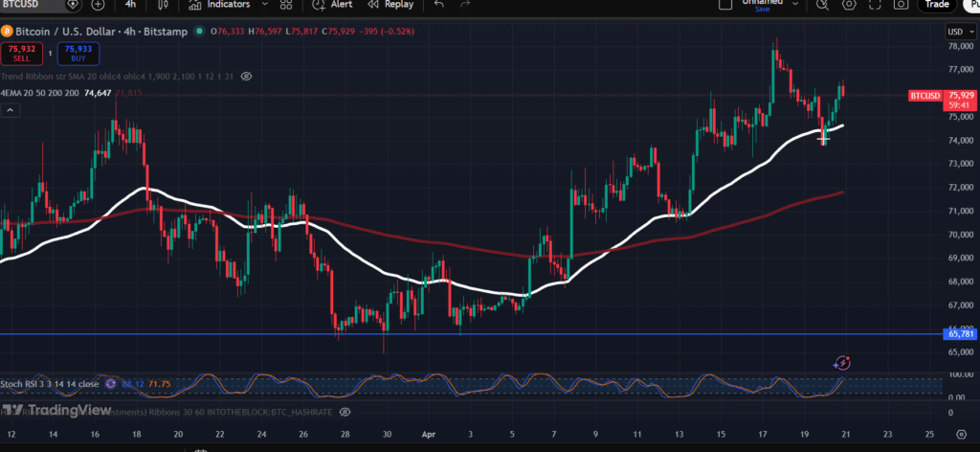Select the 4h timeframe interval
This screenshot has height=452, width=980.
(x=130, y=4)
